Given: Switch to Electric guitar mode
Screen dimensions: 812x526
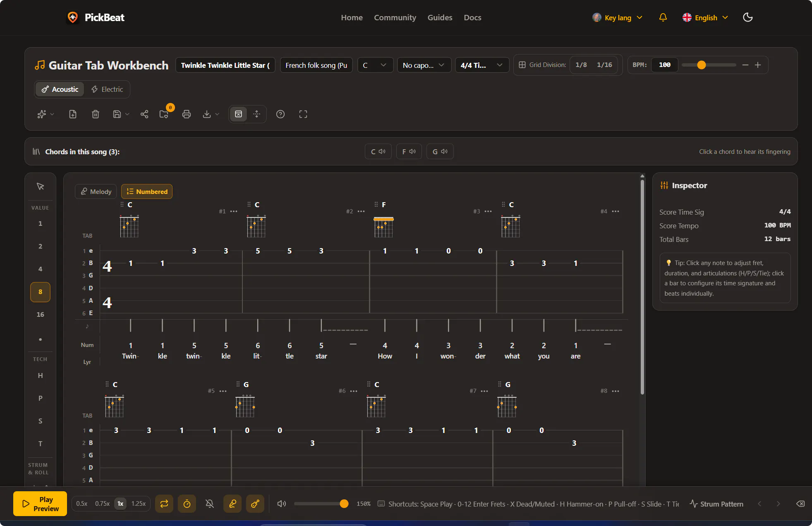Looking at the screenshot, I should 107,89.
